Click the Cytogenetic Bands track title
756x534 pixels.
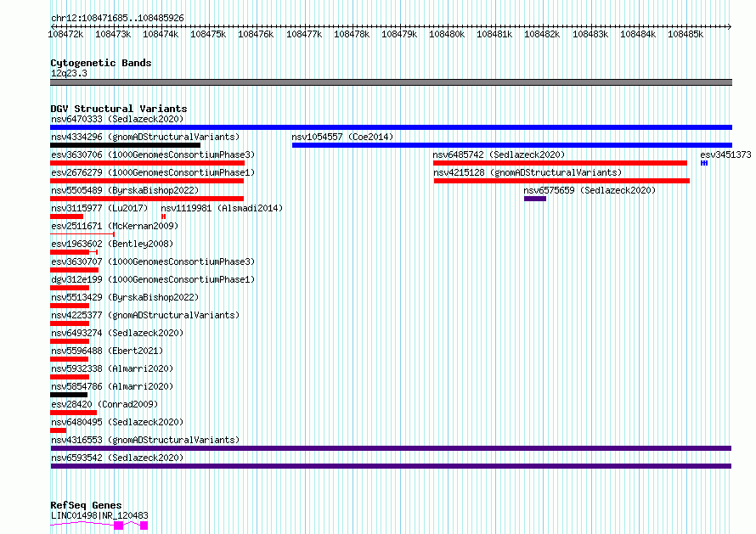tap(101, 63)
